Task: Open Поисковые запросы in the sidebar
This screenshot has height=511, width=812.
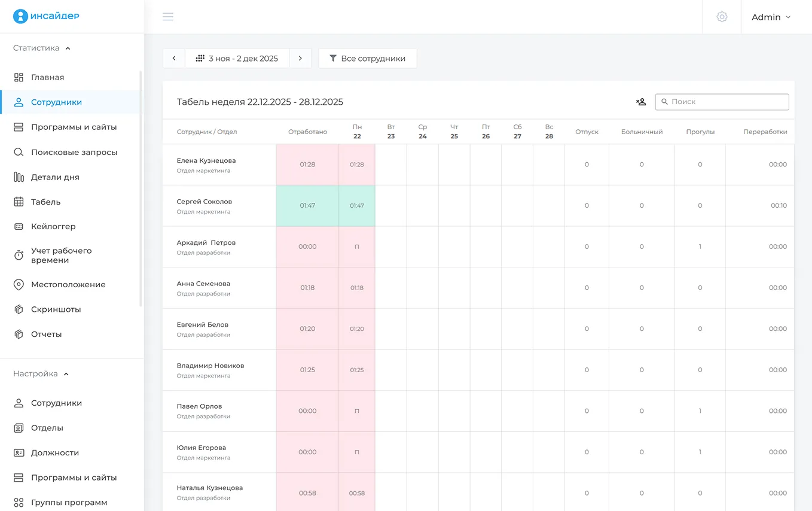Action: pyautogui.click(x=74, y=152)
